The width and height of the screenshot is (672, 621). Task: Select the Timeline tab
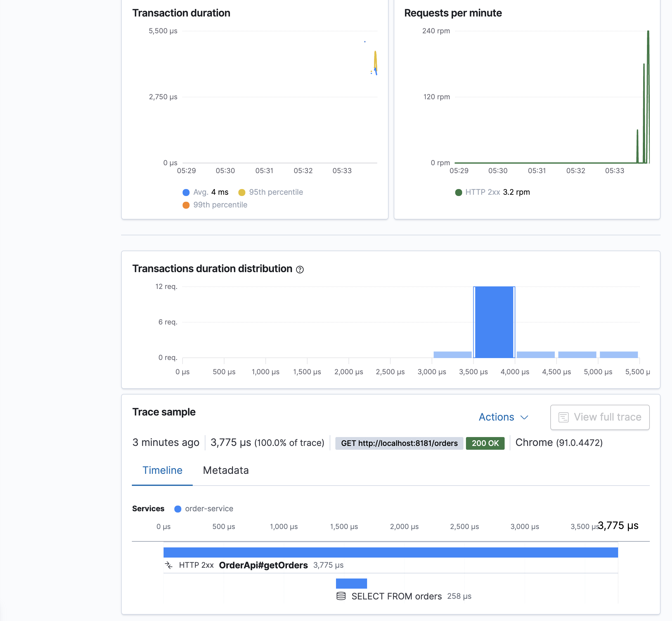coord(162,470)
